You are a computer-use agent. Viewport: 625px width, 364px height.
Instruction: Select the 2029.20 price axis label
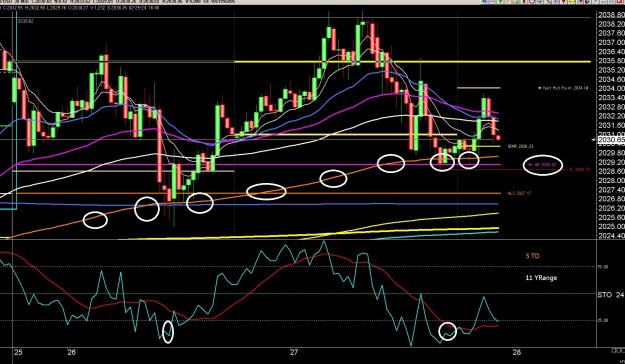point(611,162)
